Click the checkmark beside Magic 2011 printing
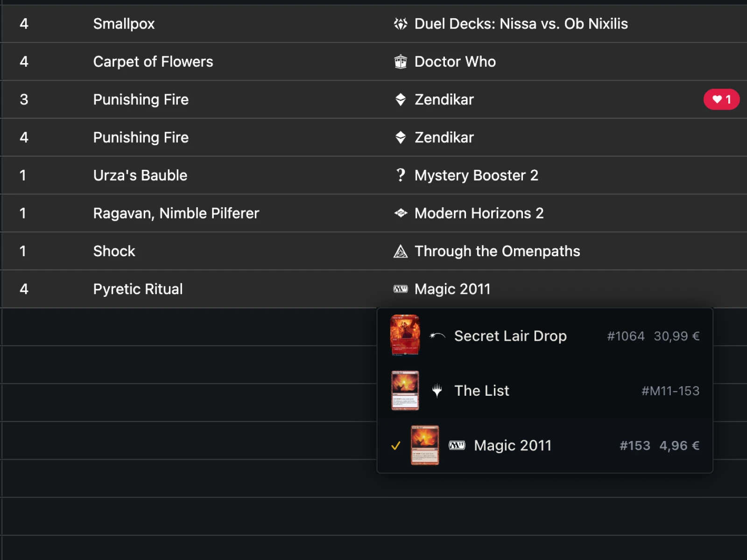The height and width of the screenshot is (560, 747). tap(396, 446)
